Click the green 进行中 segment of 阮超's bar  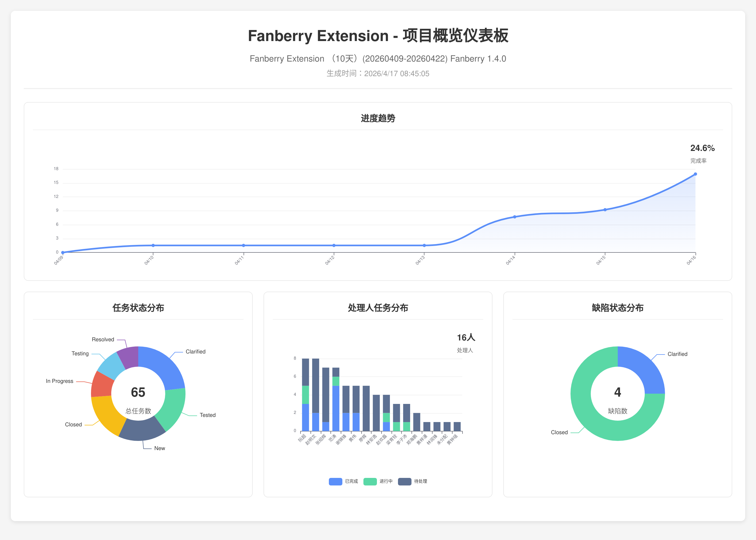tap(305, 395)
